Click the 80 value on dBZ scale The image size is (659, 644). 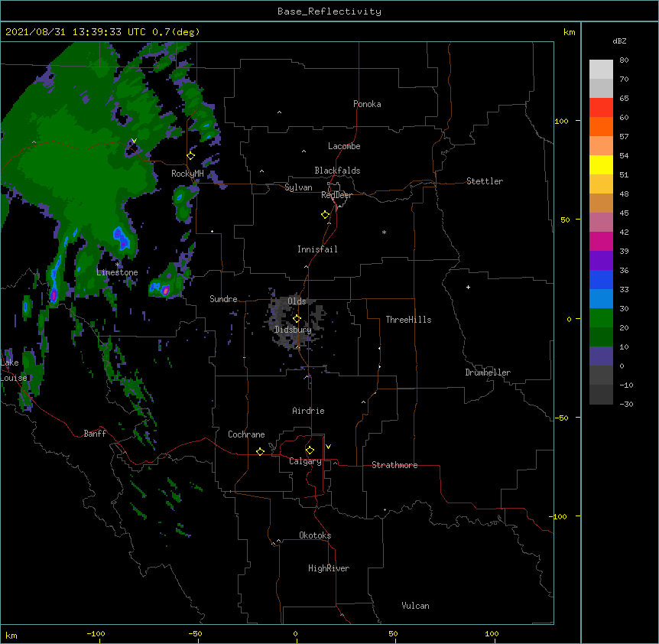pyautogui.click(x=624, y=60)
